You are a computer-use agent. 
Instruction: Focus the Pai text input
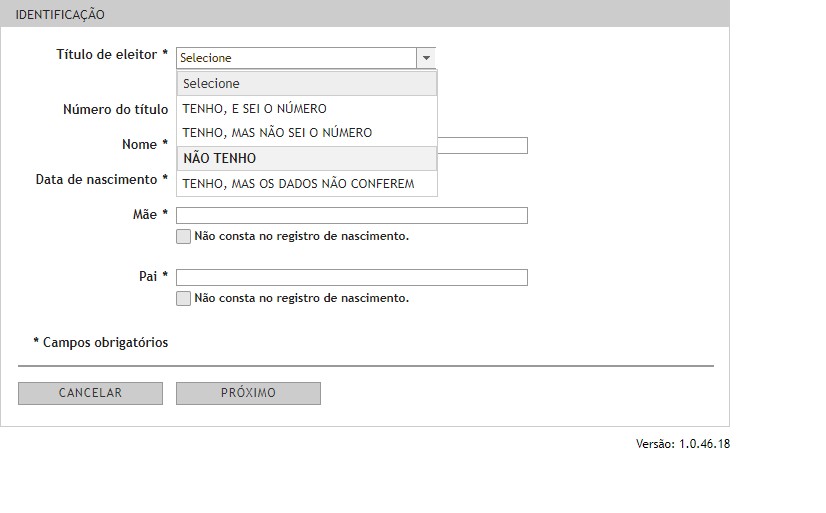pyautogui.click(x=351, y=277)
